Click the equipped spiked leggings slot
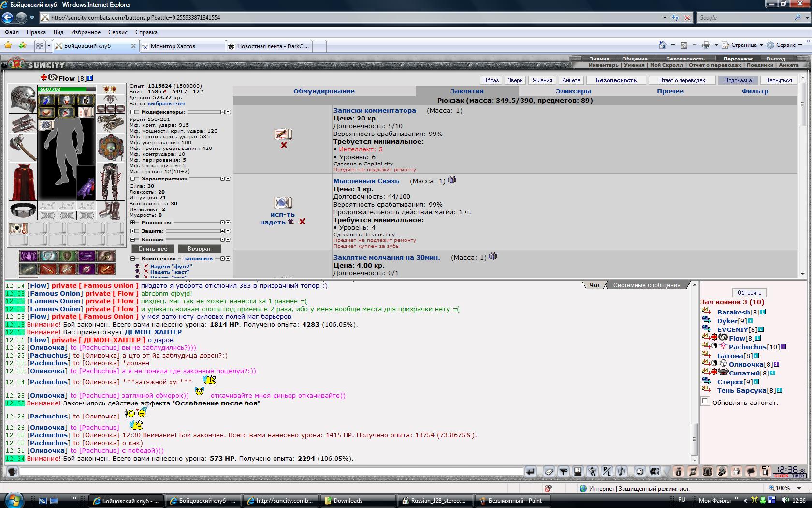Screen dimensions: 812x508 [x=111, y=182]
